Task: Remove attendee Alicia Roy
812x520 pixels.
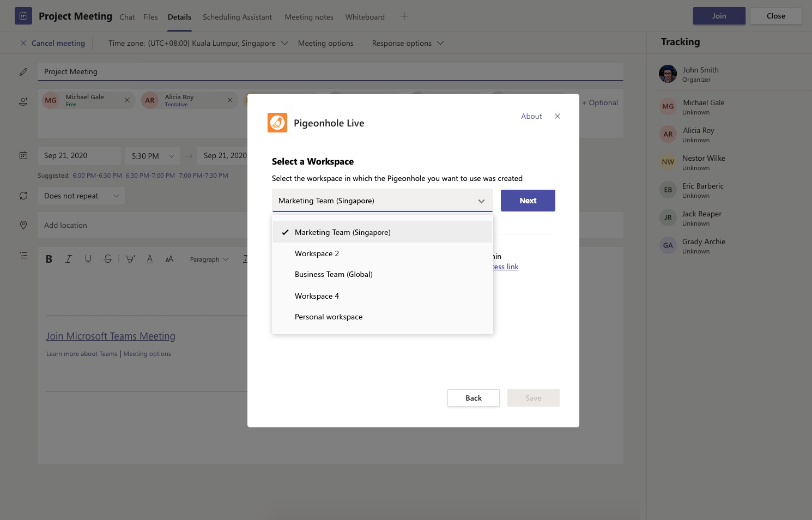Action: point(230,100)
